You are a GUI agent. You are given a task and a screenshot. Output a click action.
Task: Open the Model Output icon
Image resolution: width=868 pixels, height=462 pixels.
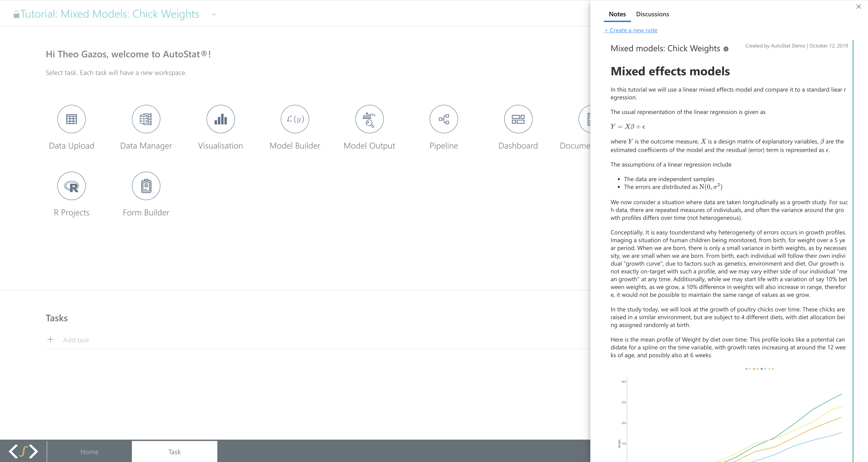(x=369, y=119)
